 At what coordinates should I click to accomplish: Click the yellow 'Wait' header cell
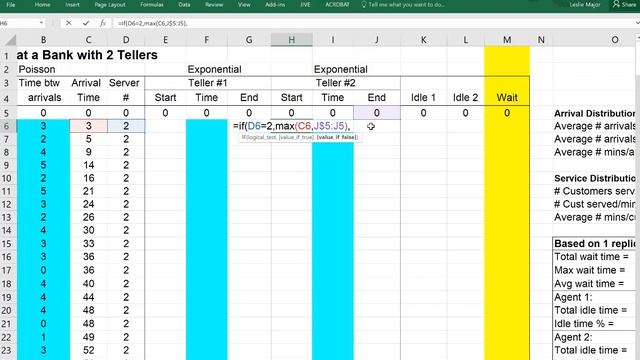tap(507, 98)
